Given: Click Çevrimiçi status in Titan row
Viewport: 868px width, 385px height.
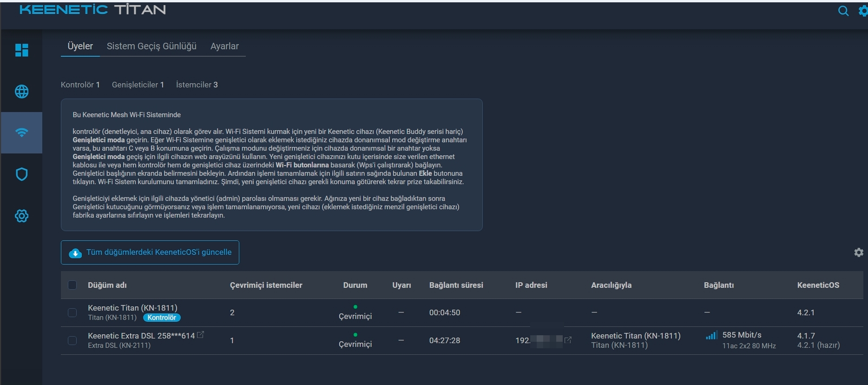Looking at the screenshot, I should coord(355,316).
